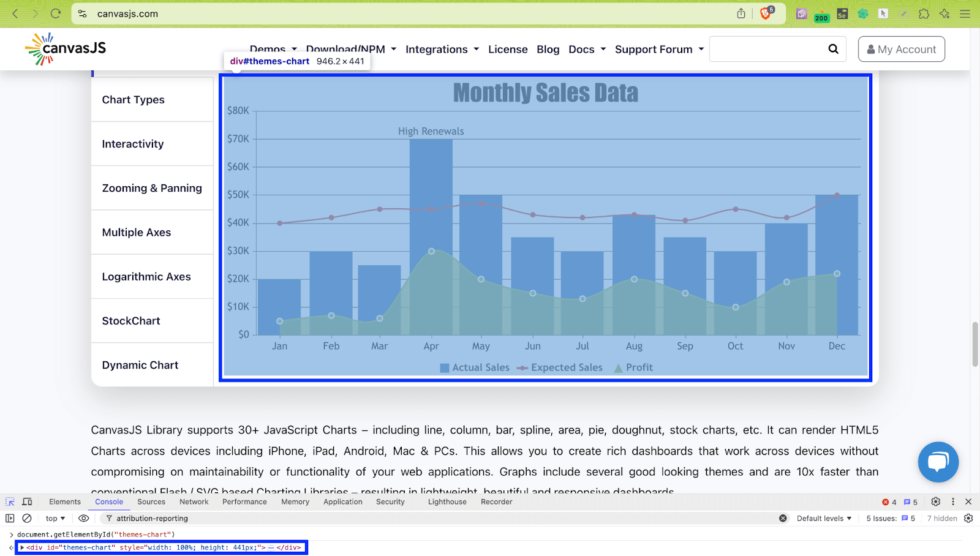Toggle the console sidebar panel
This screenshot has width=980, height=556.
tap(10, 518)
